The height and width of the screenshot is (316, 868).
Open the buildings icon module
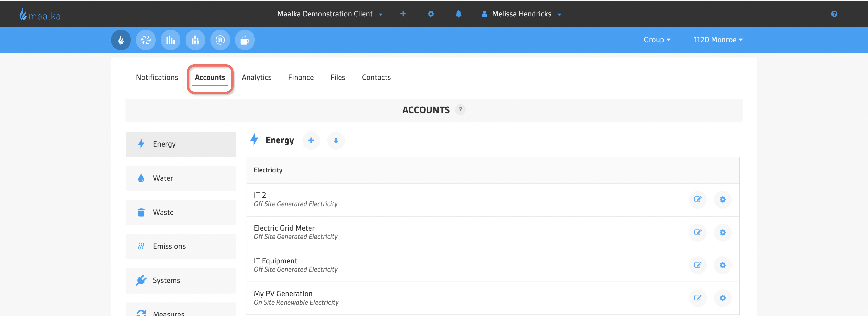pyautogui.click(x=195, y=40)
